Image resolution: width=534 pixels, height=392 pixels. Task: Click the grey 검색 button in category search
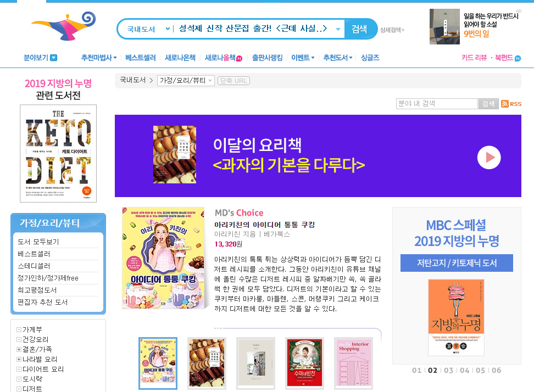click(488, 104)
